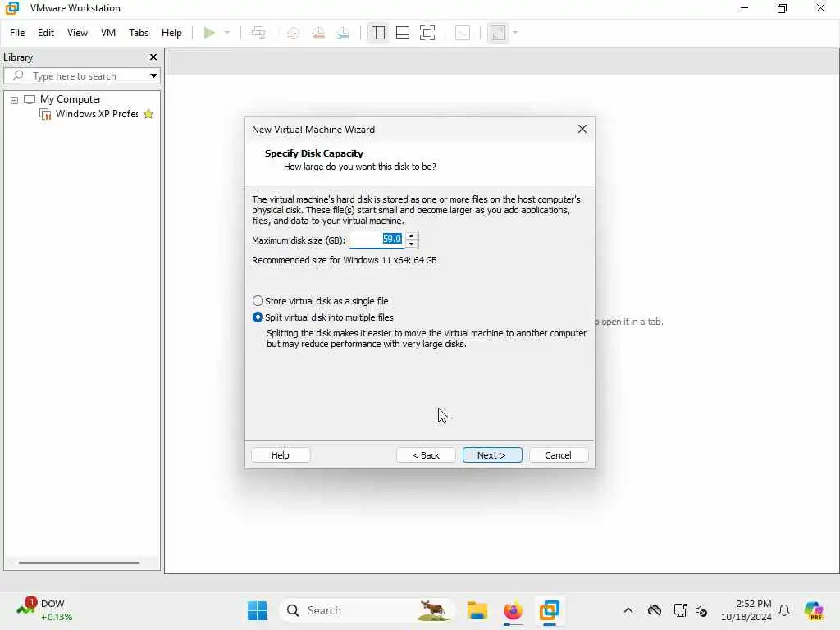Select My Computer in the library
The height and width of the screenshot is (630, 840).
tap(71, 99)
